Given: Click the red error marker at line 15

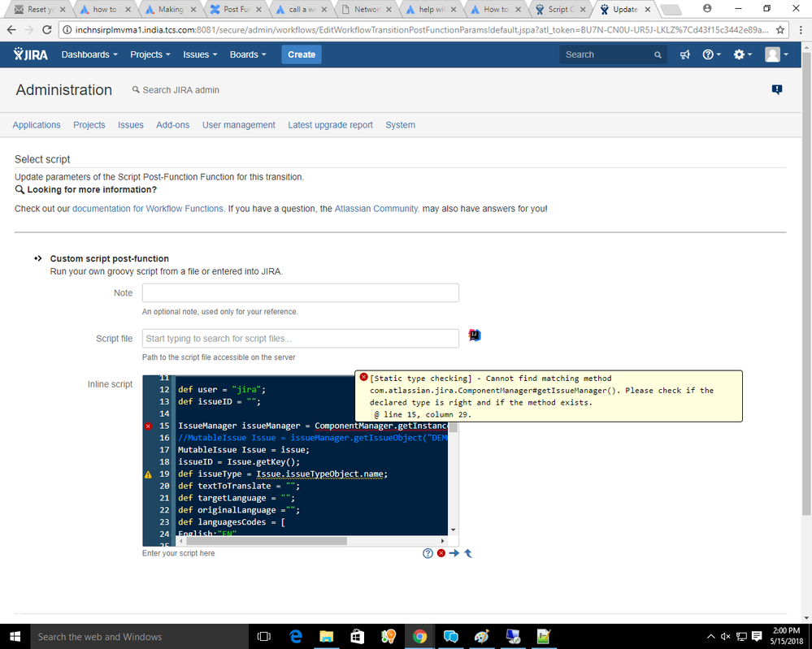Looking at the screenshot, I should pyautogui.click(x=148, y=426).
